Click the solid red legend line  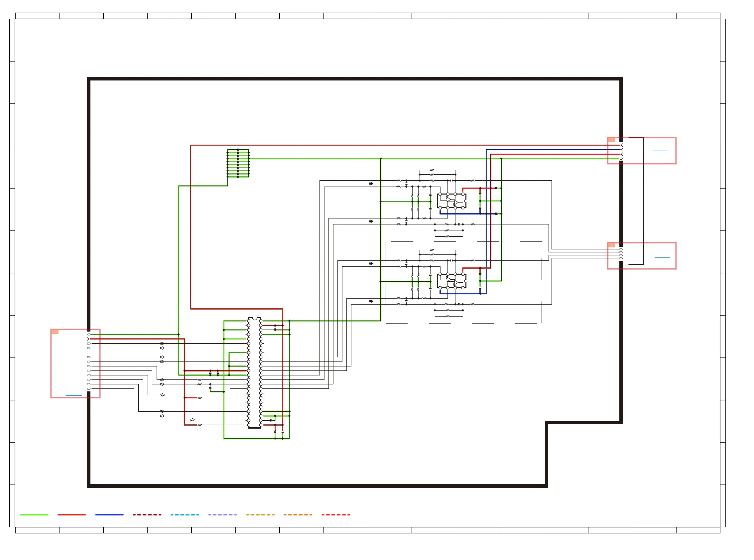point(72,514)
